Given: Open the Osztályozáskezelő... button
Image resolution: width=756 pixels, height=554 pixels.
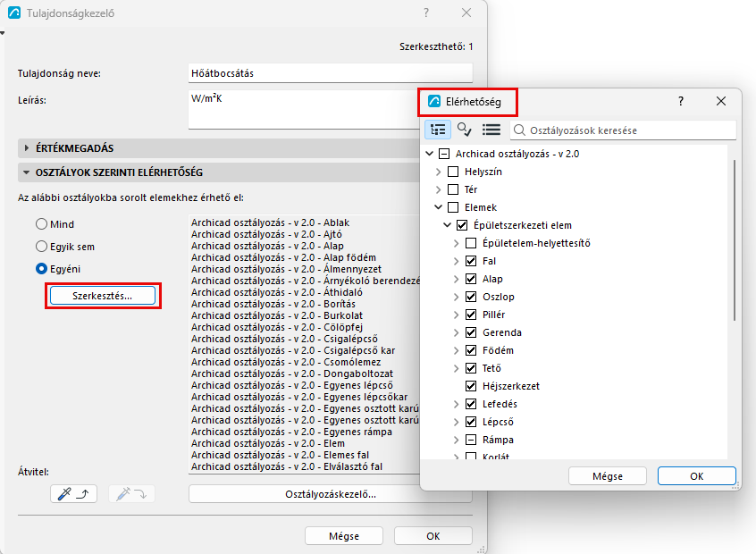Looking at the screenshot, I should [x=331, y=494].
